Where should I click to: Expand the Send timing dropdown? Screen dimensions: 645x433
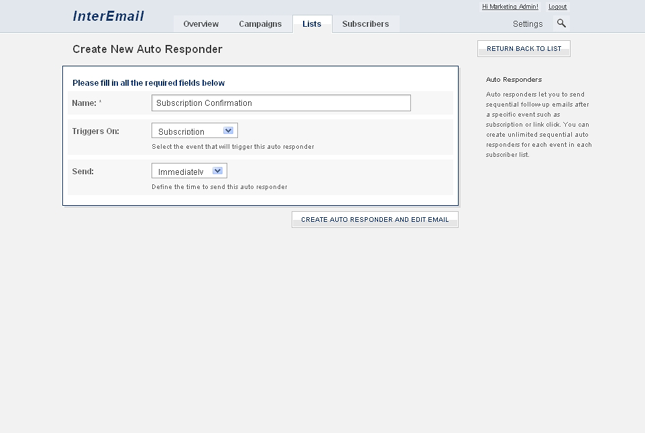[x=189, y=172]
